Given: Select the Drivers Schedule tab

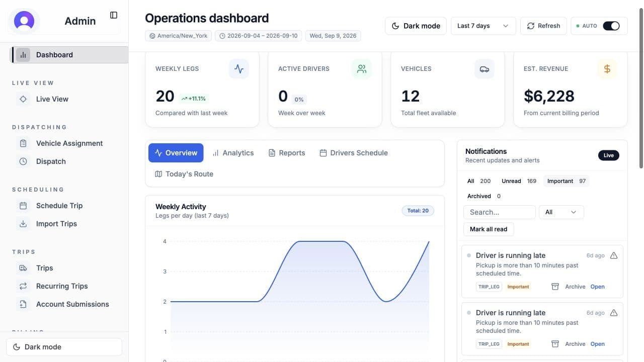Looking at the screenshot, I should coord(354,153).
